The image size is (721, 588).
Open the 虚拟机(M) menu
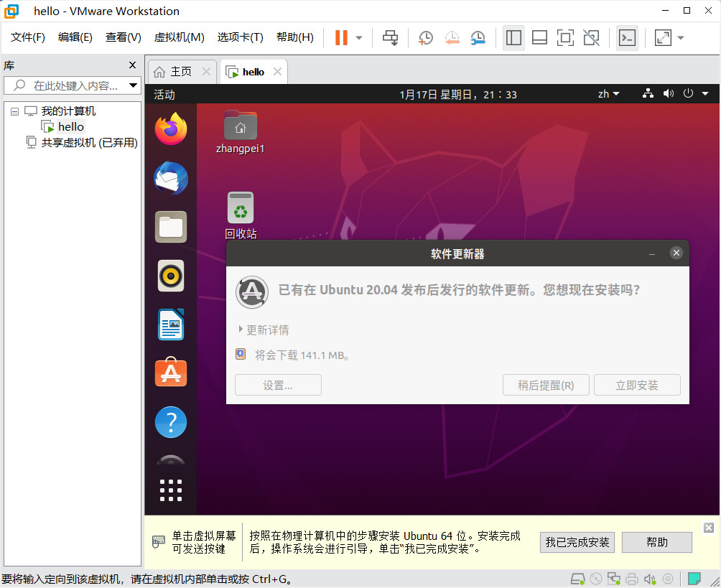click(x=179, y=37)
